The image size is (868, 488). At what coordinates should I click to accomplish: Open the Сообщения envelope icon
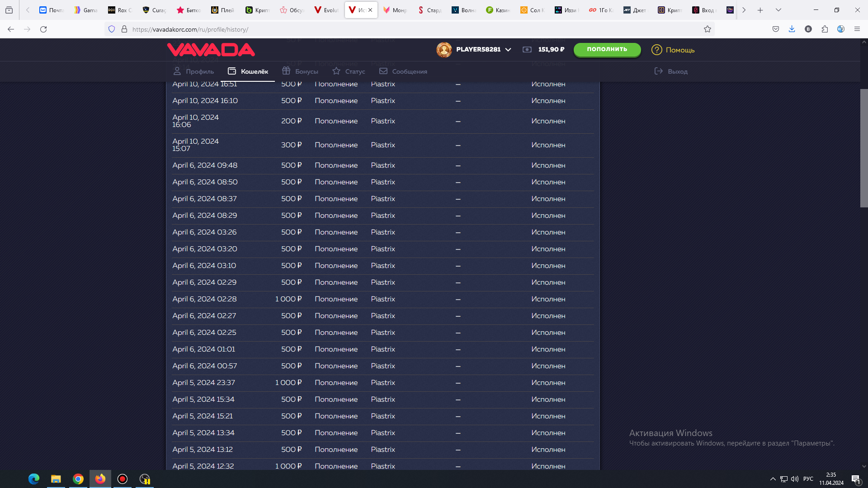pos(383,71)
